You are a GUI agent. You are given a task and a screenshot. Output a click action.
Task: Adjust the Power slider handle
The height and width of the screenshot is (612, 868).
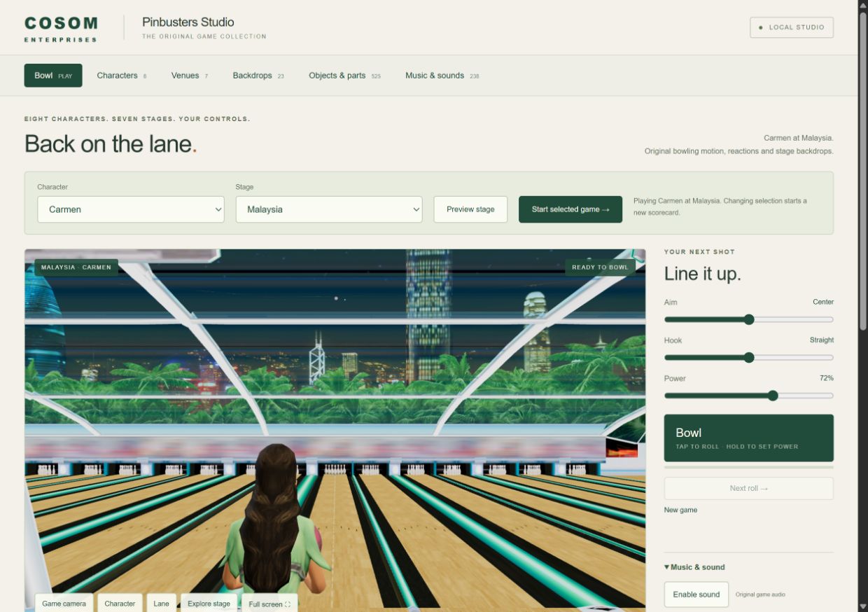click(x=773, y=396)
